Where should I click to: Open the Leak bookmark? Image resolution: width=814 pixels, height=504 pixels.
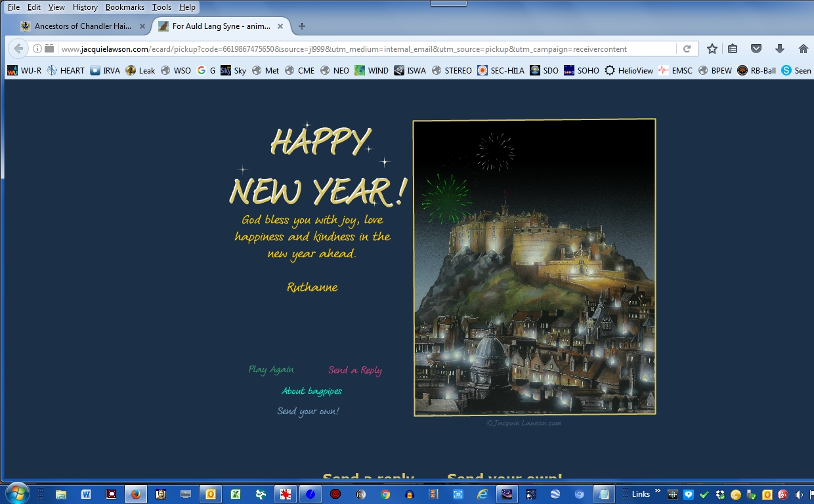point(140,70)
